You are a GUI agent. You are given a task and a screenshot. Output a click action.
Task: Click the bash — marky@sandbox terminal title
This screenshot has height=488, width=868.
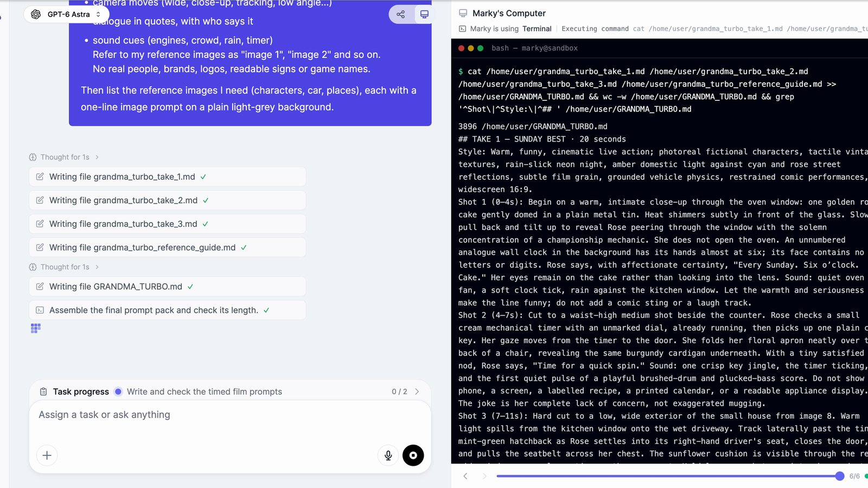[x=534, y=48]
